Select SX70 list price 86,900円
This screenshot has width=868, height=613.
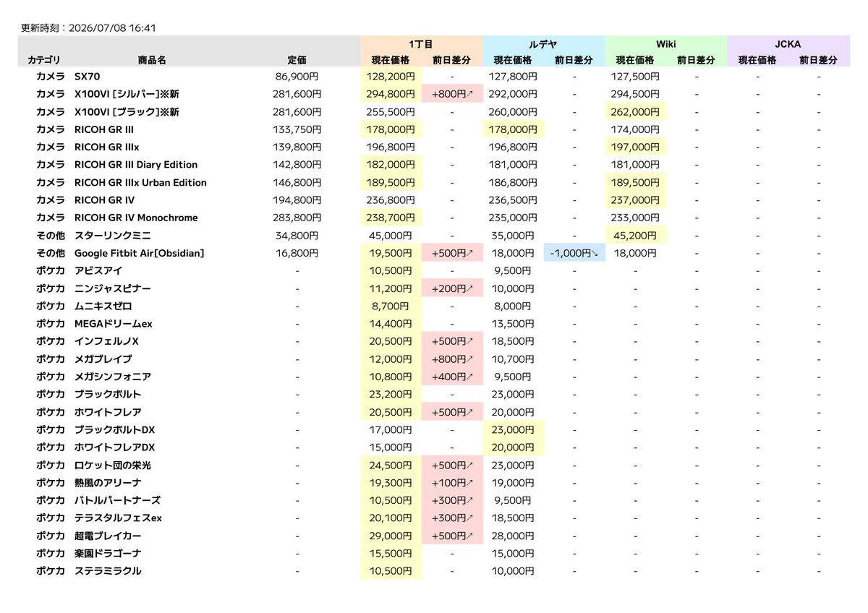299,77
